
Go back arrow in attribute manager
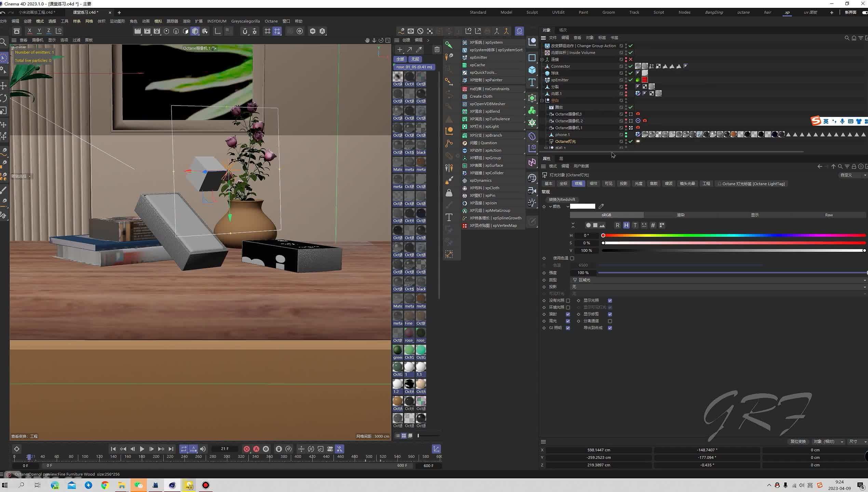point(820,166)
